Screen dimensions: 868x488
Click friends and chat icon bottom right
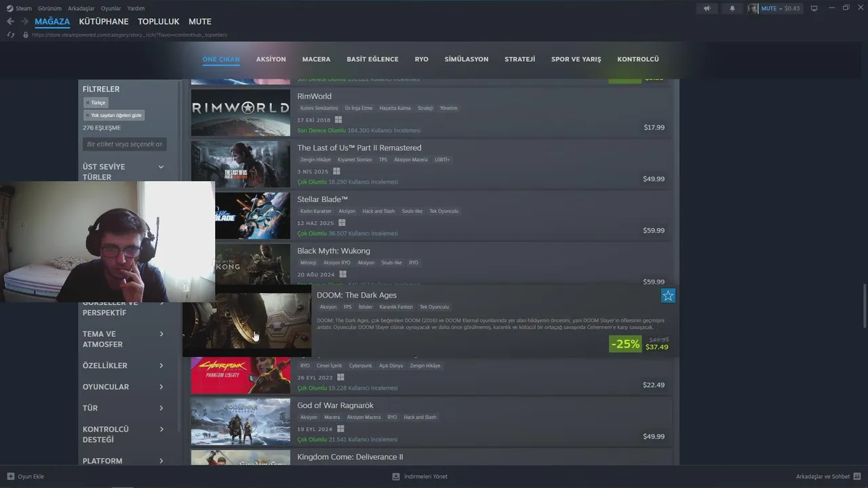click(857, 476)
